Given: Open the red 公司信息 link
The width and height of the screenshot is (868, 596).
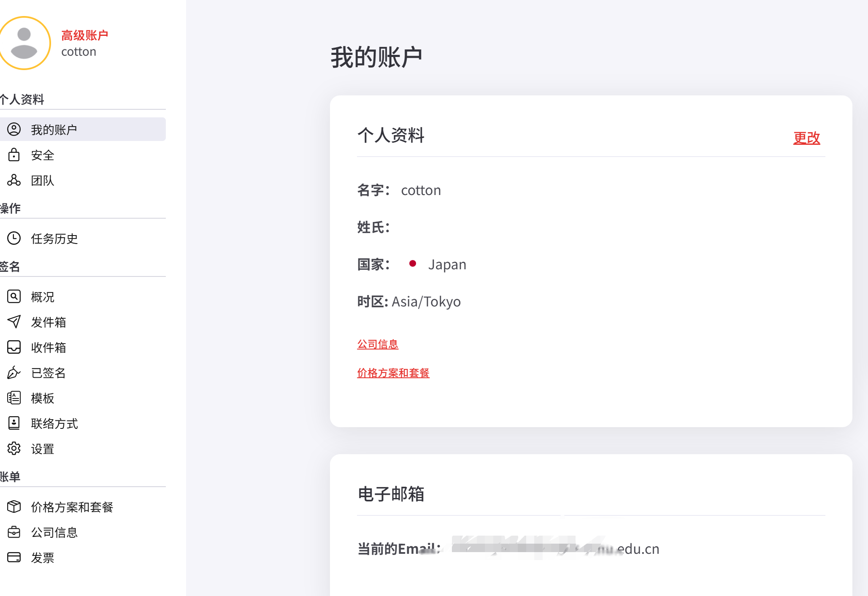Looking at the screenshot, I should 378,344.
